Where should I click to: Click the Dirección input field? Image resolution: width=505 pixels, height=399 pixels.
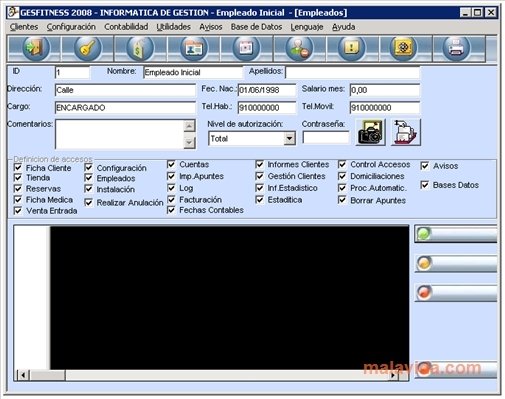click(x=125, y=90)
